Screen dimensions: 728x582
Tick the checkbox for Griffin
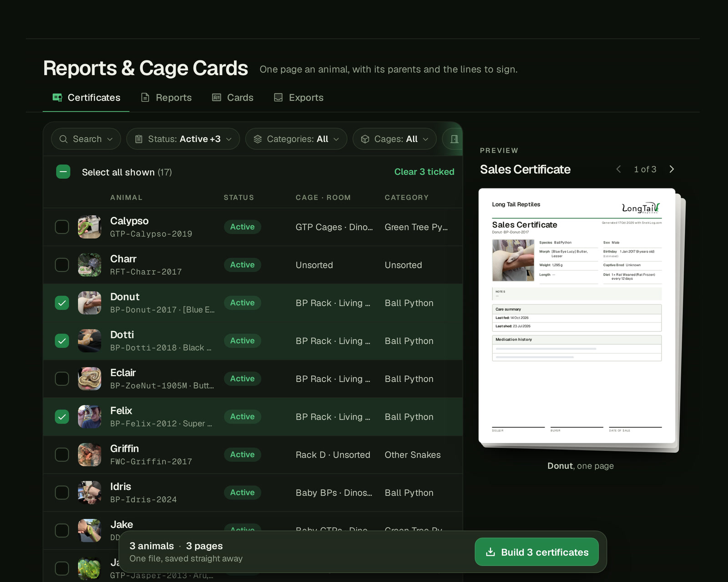pos(62,455)
